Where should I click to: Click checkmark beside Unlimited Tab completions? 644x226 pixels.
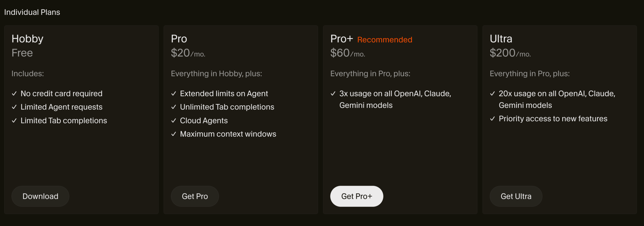174,107
